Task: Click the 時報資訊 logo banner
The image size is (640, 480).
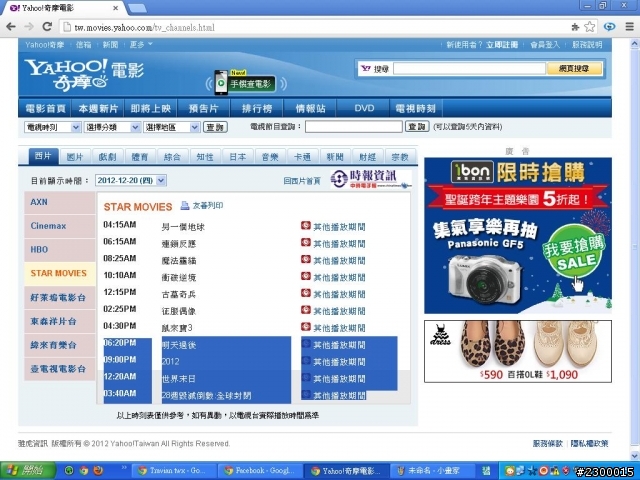Action: 371,180
